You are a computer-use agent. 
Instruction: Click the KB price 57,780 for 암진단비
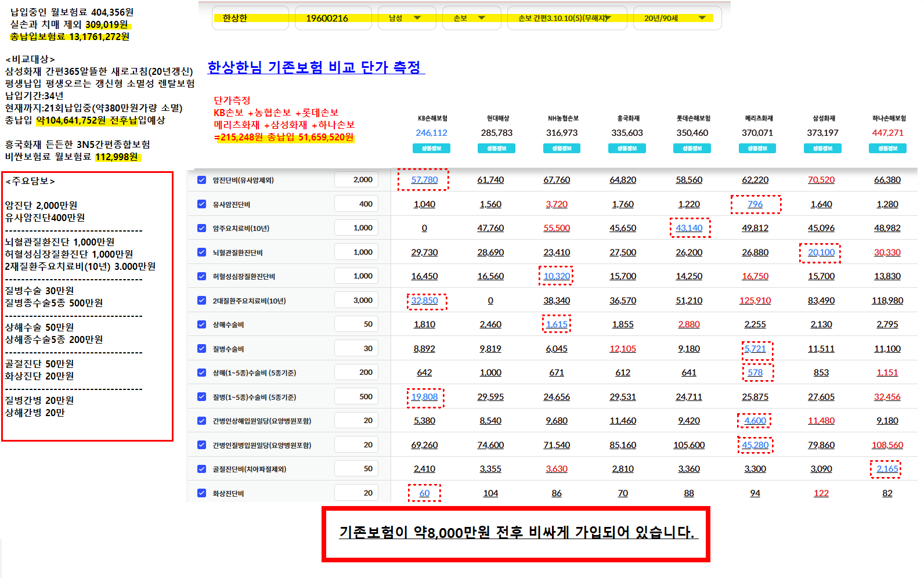424,180
